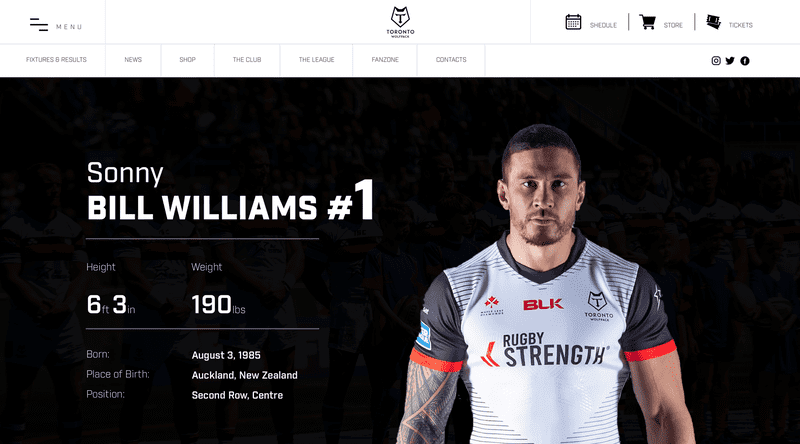Select The League menu item
Screen dimensions: 800x444
(x=316, y=60)
